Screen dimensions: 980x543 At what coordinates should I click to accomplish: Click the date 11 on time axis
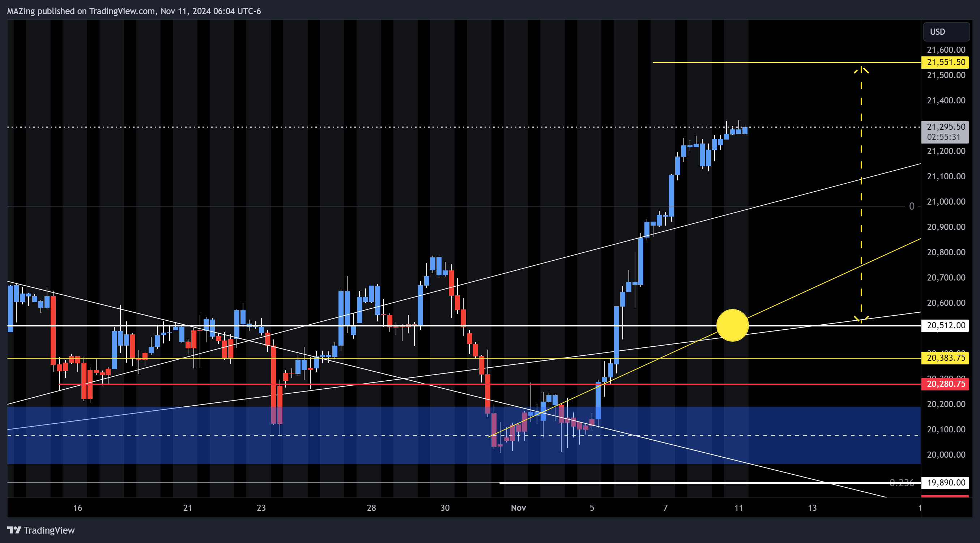[x=738, y=508]
